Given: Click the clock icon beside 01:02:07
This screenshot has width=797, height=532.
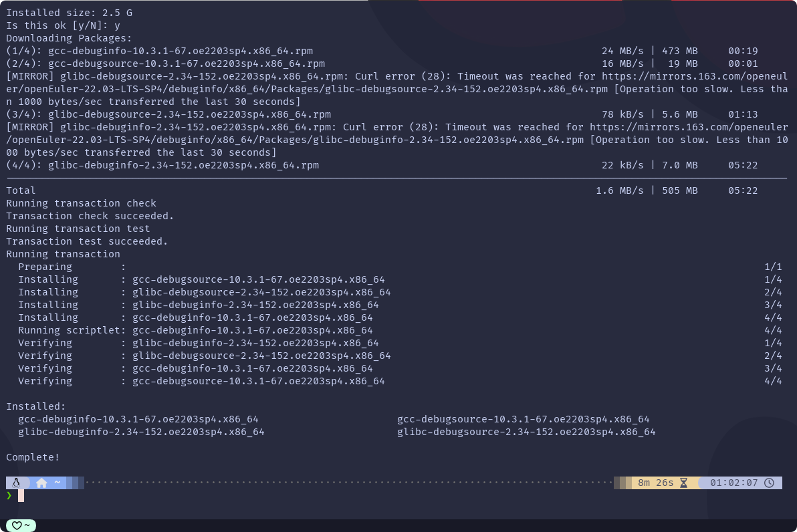Looking at the screenshot, I should tap(769, 483).
